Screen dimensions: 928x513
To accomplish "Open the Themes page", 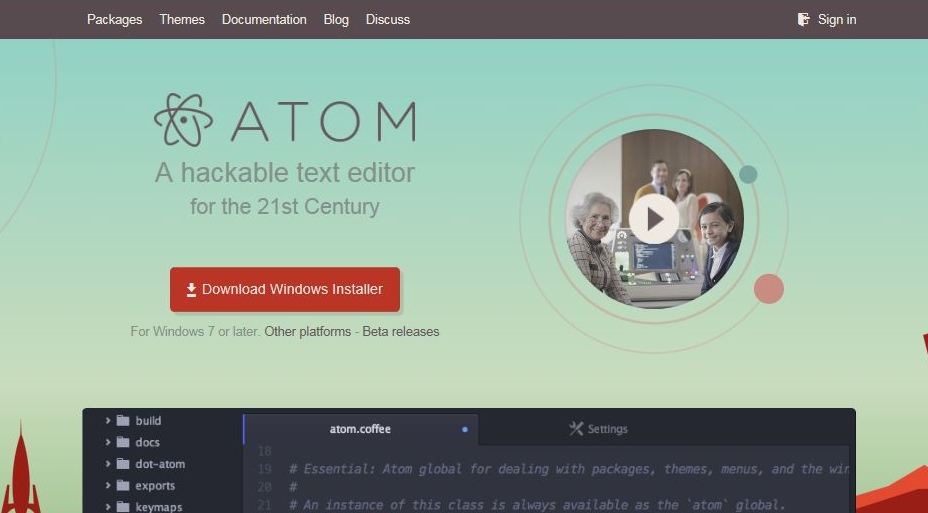I will click(x=182, y=20).
